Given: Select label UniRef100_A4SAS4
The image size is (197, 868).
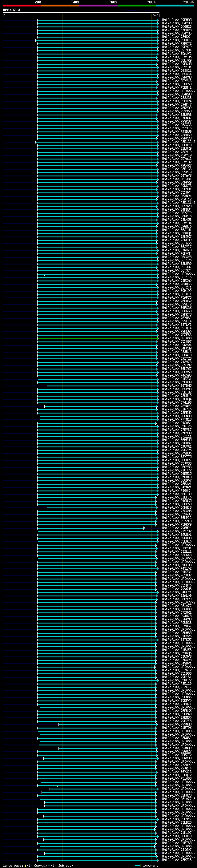Looking at the screenshot, I should (x=177, y=423).
